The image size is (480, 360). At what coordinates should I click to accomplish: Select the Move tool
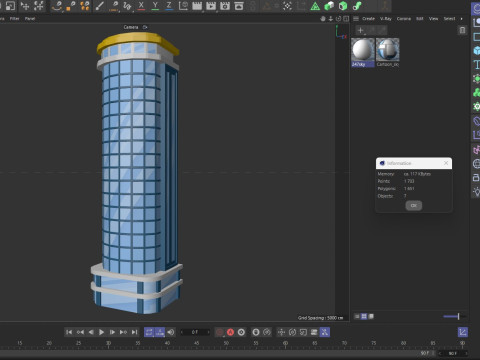pyautogui.click(x=25, y=6)
